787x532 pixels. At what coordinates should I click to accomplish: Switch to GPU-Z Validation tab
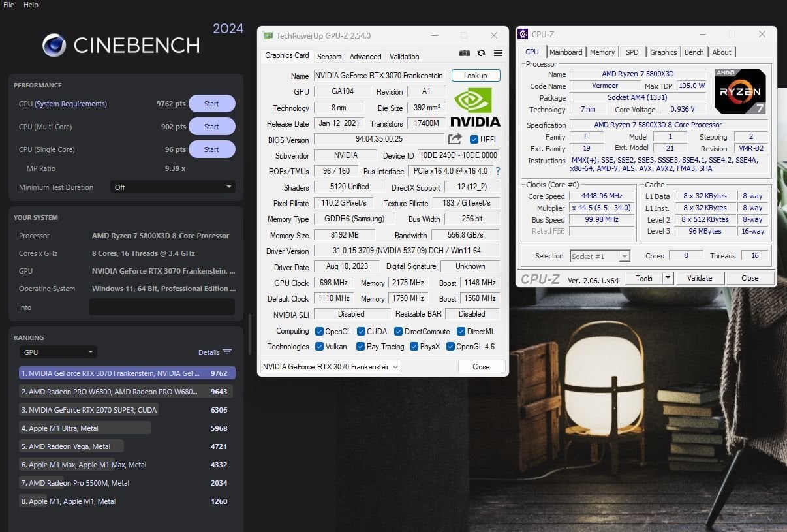tap(405, 57)
